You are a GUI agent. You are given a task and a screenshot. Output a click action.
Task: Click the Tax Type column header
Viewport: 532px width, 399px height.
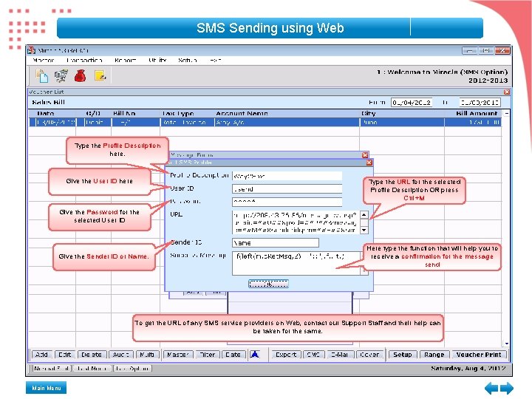tap(178, 113)
